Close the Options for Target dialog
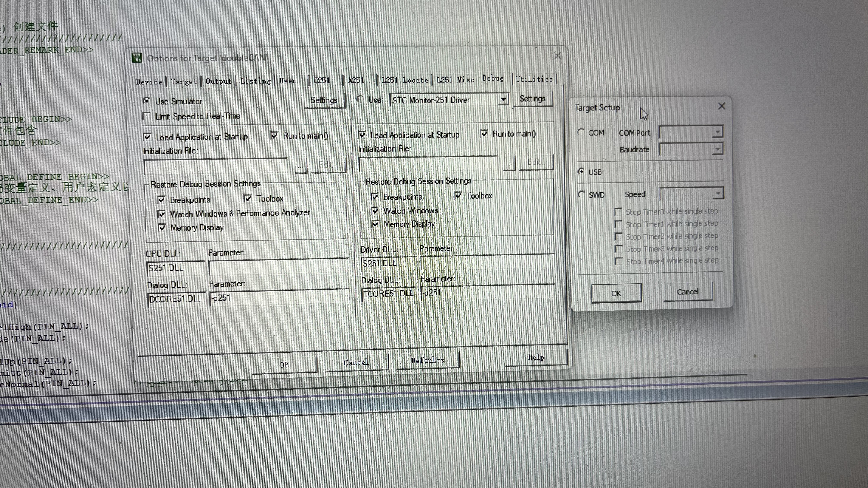The width and height of the screenshot is (868, 488). [557, 56]
